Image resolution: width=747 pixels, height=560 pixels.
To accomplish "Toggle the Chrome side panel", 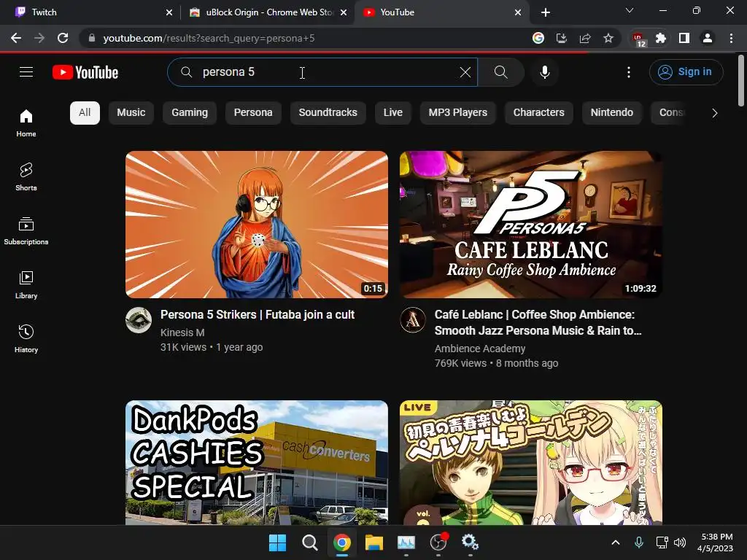I will click(684, 38).
